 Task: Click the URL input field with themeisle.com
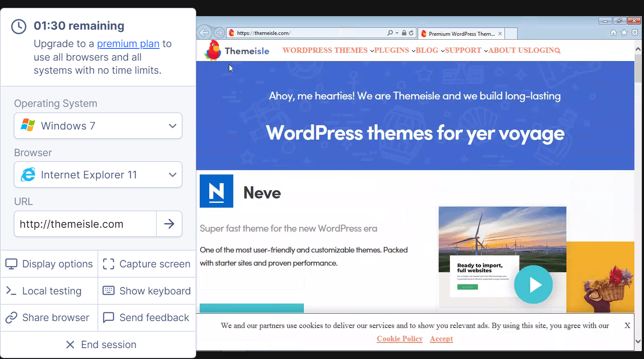(85, 224)
